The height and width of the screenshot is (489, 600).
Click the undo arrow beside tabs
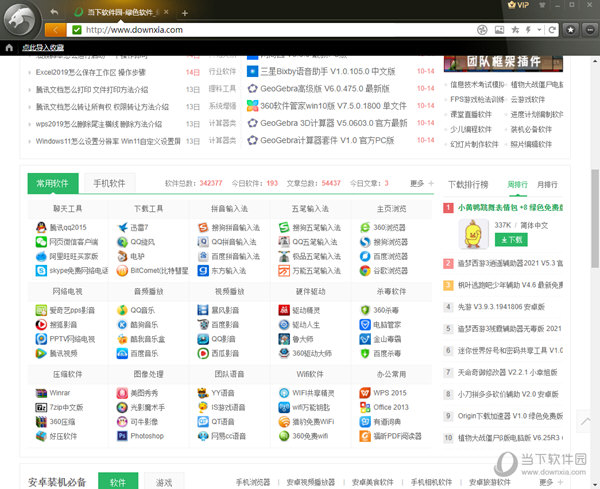click(x=54, y=12)
